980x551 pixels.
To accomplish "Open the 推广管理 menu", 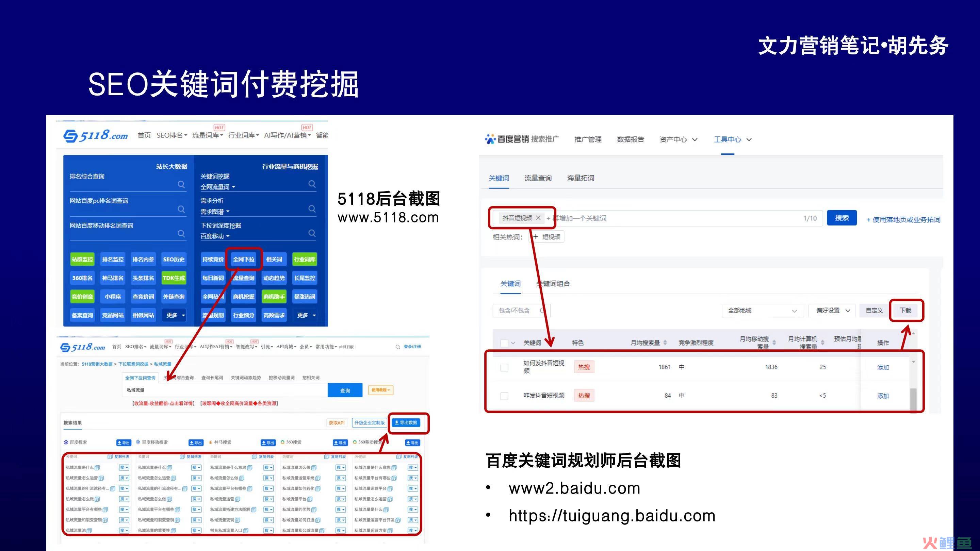I will click(588, 139).
